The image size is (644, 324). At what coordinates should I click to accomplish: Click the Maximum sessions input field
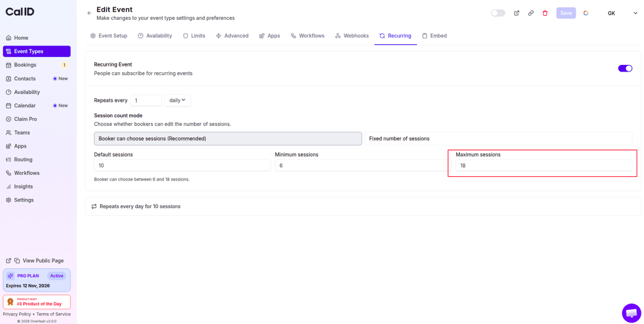pos(544,165)
